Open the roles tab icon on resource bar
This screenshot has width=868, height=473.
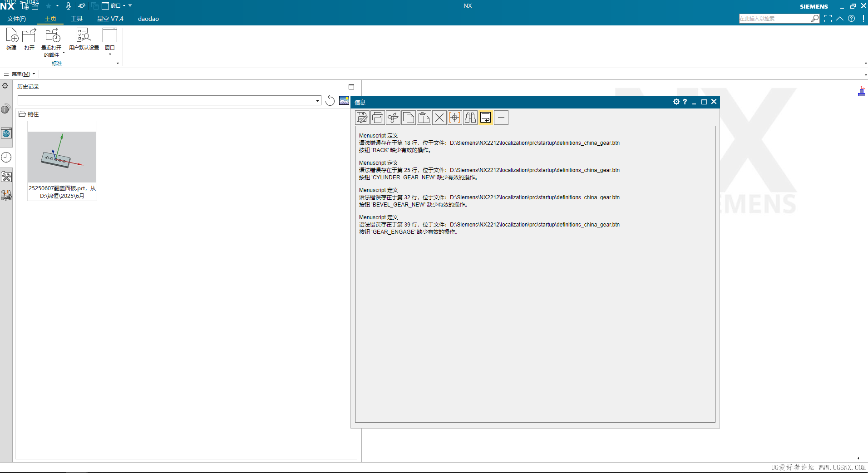coord(6,196)
